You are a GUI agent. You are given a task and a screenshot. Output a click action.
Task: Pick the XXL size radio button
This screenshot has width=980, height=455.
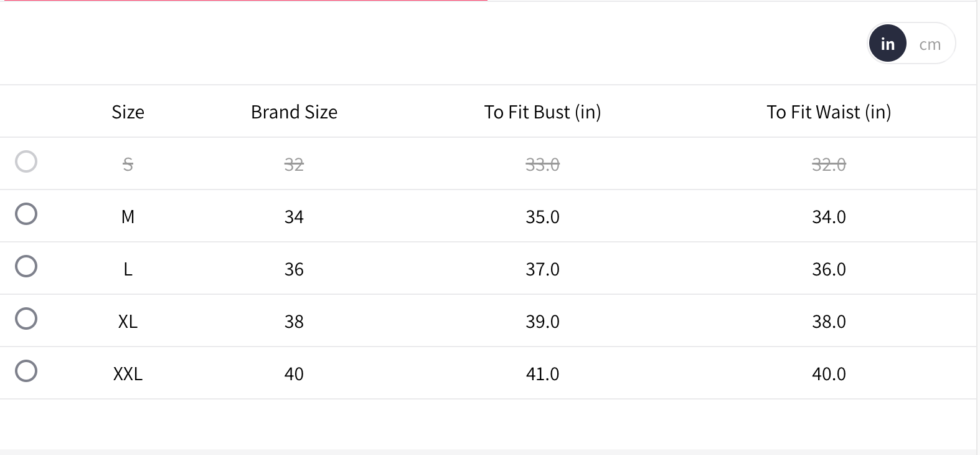click(x=26, y=371)
